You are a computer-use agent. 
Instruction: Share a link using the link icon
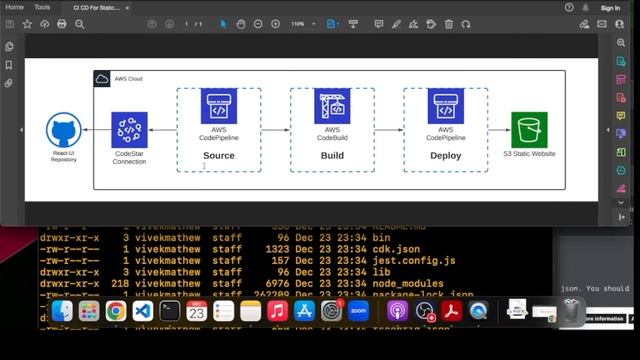pos(584,24)
